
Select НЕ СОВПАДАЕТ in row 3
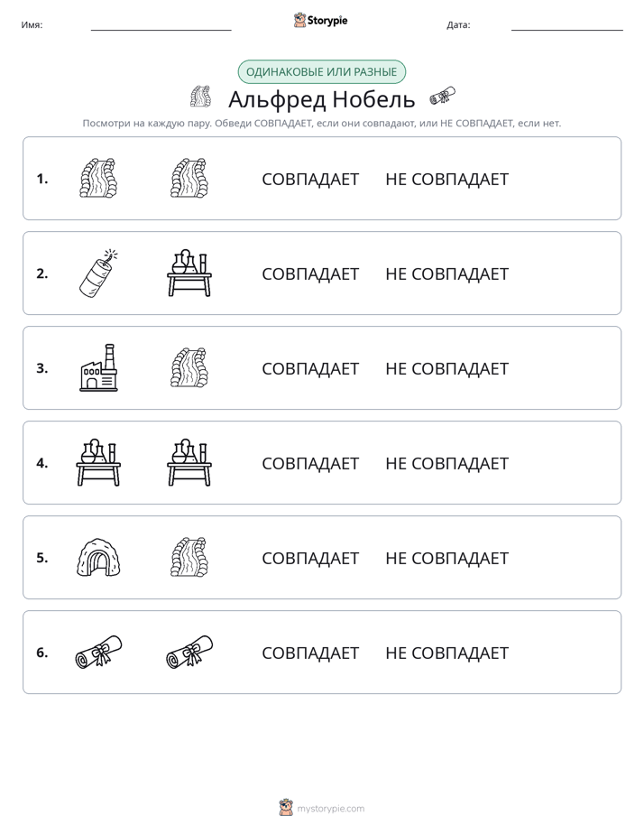coord(446,368)
